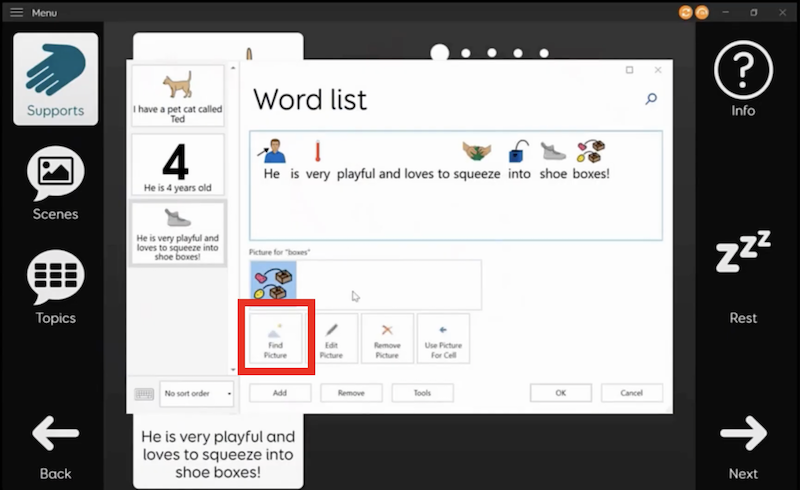Viewport: 800px width, 490px height.
Task: Activate Rest mode
Action: pyautogui.click(x=743, y=275)
